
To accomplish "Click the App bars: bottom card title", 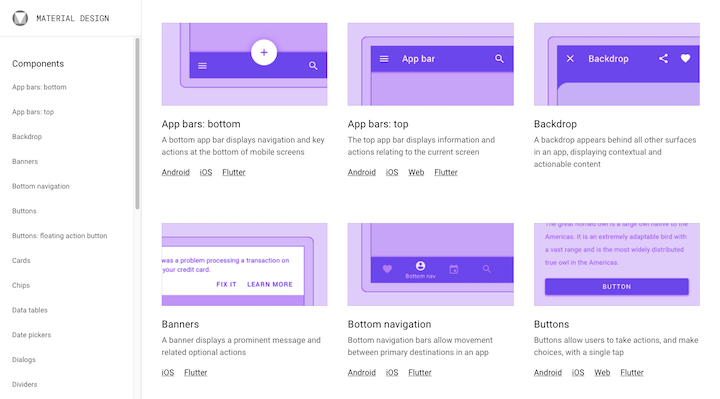I will click(x=201, y=124).
